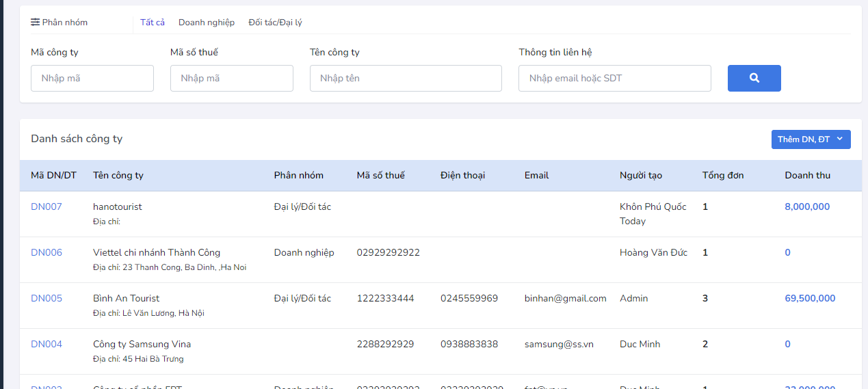Select the Tất cả tab

click(153, 23)
